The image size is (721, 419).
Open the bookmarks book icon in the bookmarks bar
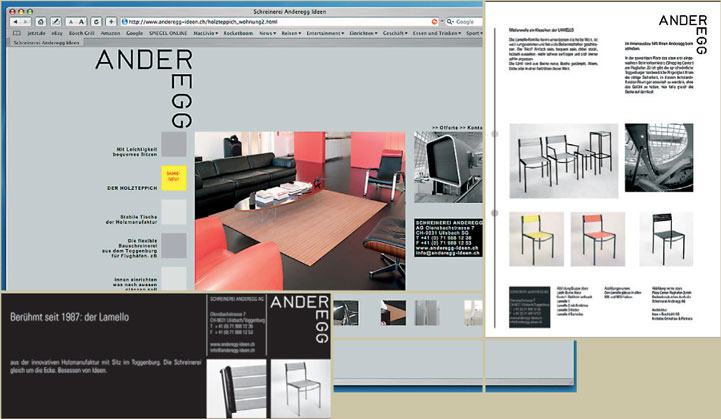(x=17, y=33)
